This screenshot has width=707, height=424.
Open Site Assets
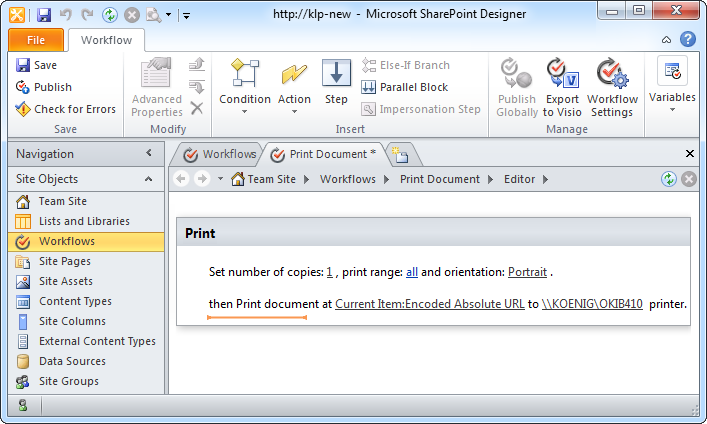coord(86,281)
